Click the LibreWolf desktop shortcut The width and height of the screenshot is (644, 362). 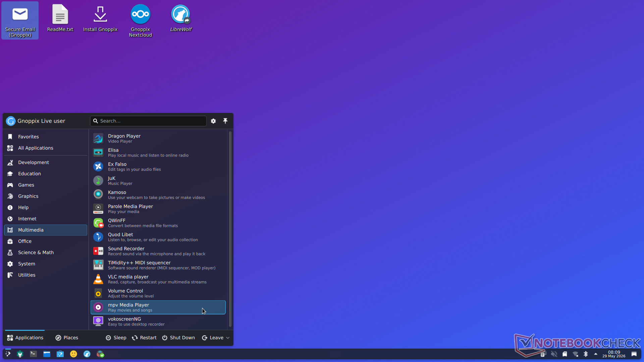(181, 18)
